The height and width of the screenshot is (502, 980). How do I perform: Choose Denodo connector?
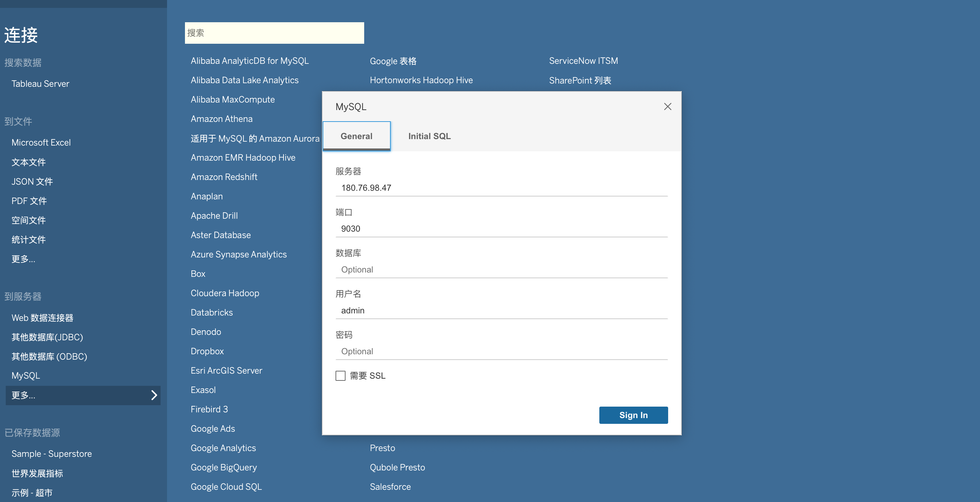[206, 332]
